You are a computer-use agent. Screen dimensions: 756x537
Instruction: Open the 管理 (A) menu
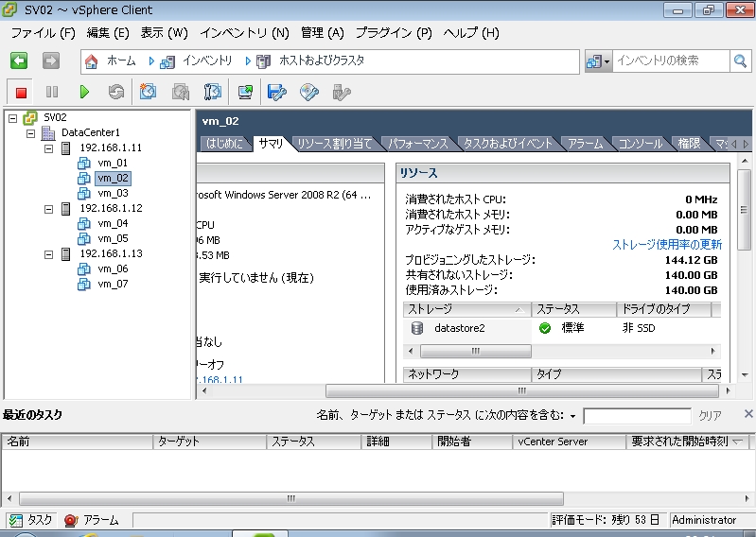(x=322, y=33)
